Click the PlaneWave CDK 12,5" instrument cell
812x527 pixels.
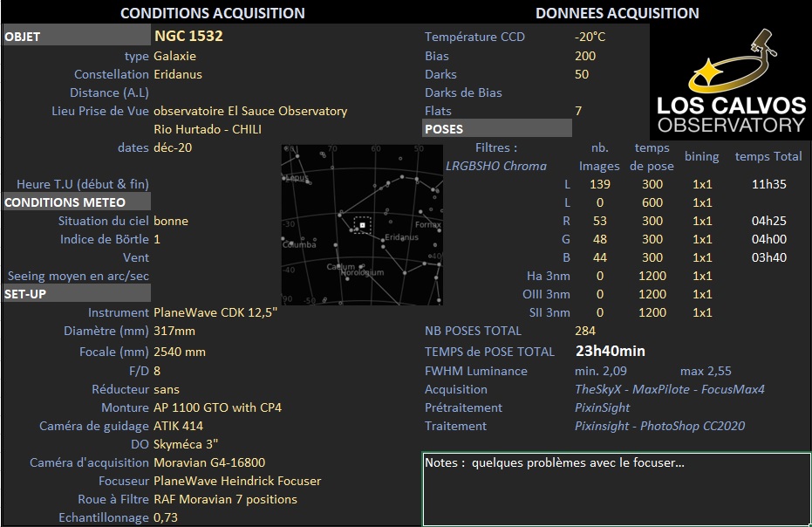(x=215, y=312)
